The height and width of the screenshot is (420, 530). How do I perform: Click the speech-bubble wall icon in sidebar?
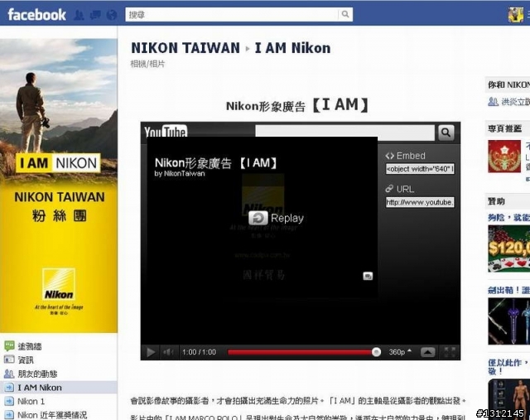coord(9,346)
